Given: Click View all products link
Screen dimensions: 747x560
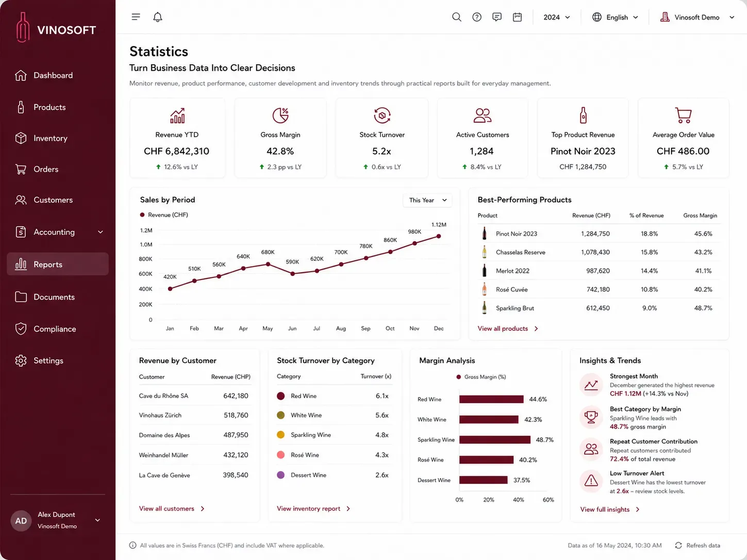Looking at the screenshot, I should [508, 328].
